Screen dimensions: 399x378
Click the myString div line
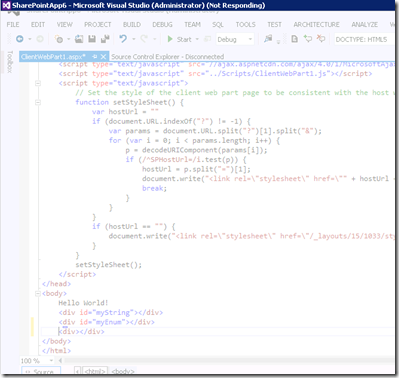tap(111, 312)
